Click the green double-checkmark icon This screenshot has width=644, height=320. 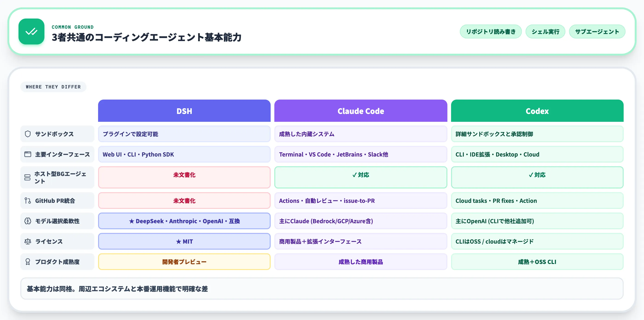(31, 31)
